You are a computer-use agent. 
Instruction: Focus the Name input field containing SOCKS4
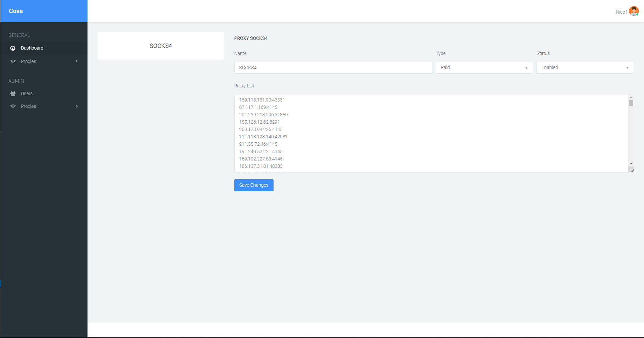click(x=333, y=68)
